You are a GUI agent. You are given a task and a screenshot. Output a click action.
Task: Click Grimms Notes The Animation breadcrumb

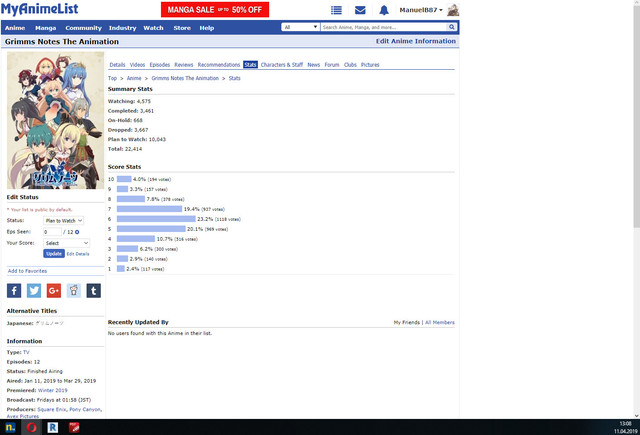(185, 78)
